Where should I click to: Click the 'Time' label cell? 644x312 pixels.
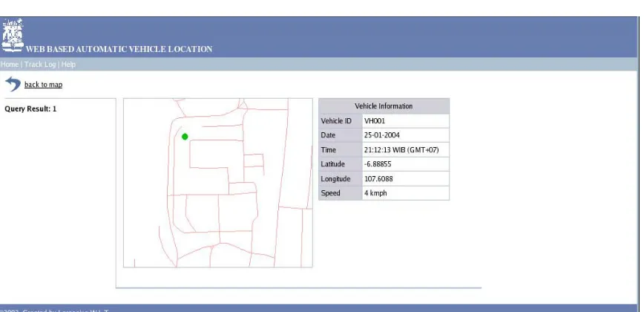pyautogui.click(x=341, y=149)
